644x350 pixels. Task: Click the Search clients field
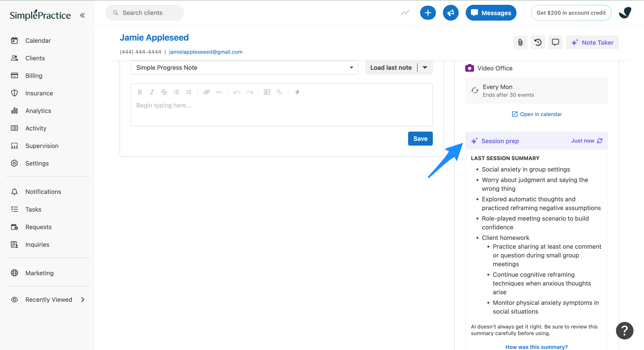click(145, 13)
